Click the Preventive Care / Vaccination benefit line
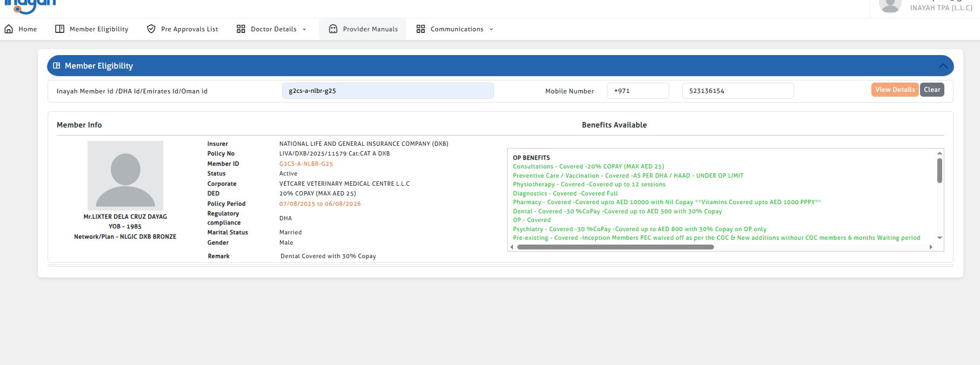The image size is (980, 365). tap(628, 175)
